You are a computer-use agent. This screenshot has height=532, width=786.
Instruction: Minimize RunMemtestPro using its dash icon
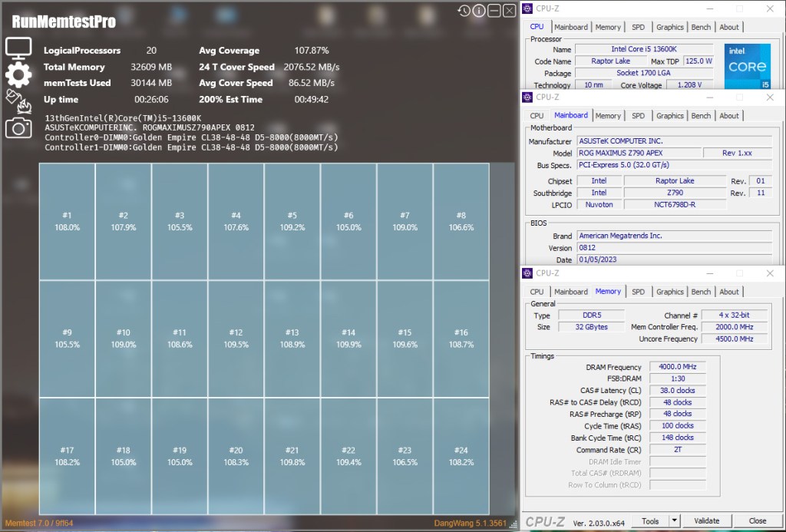coord(494,11)
